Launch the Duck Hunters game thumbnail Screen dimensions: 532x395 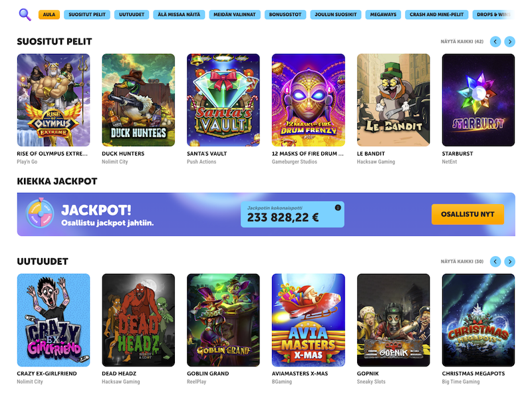pyautogui.click(x=138, y=100)
